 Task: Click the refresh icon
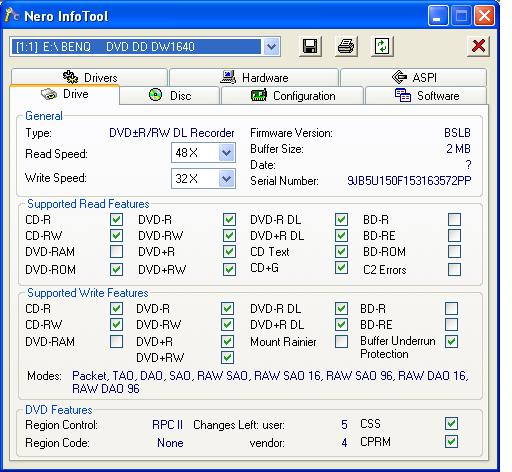point(382,46)
